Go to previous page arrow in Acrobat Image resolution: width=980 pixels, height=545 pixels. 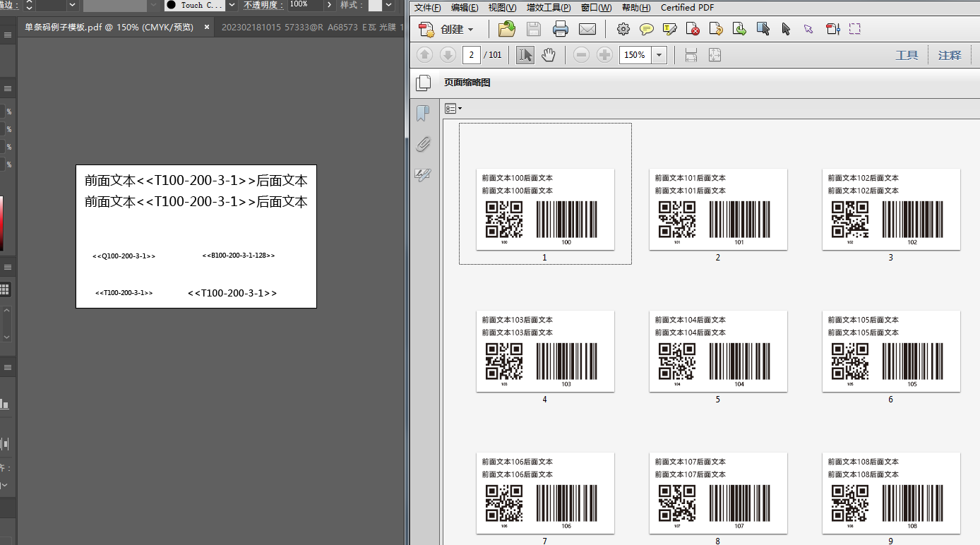tap(424, 55)
